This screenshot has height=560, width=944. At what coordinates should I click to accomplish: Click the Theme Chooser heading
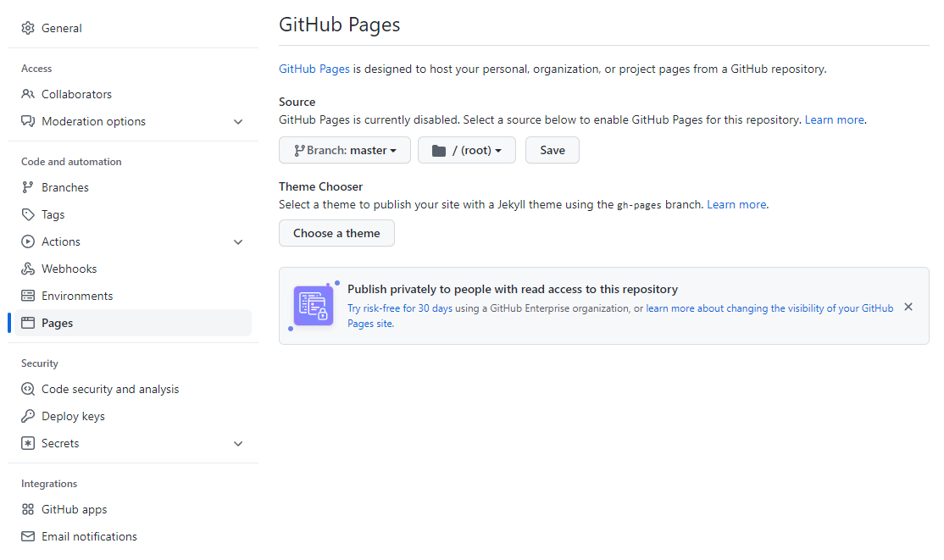320,186
